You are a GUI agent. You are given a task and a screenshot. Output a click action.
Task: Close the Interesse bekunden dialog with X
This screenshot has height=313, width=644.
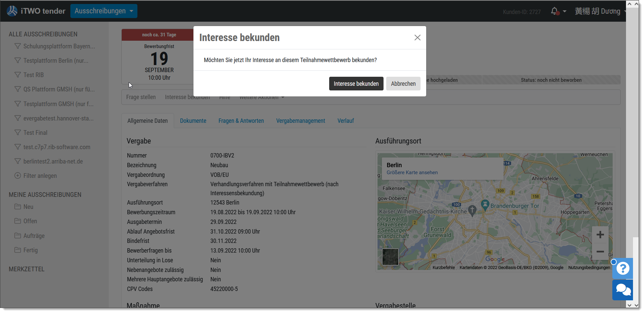tap(417, 38)
